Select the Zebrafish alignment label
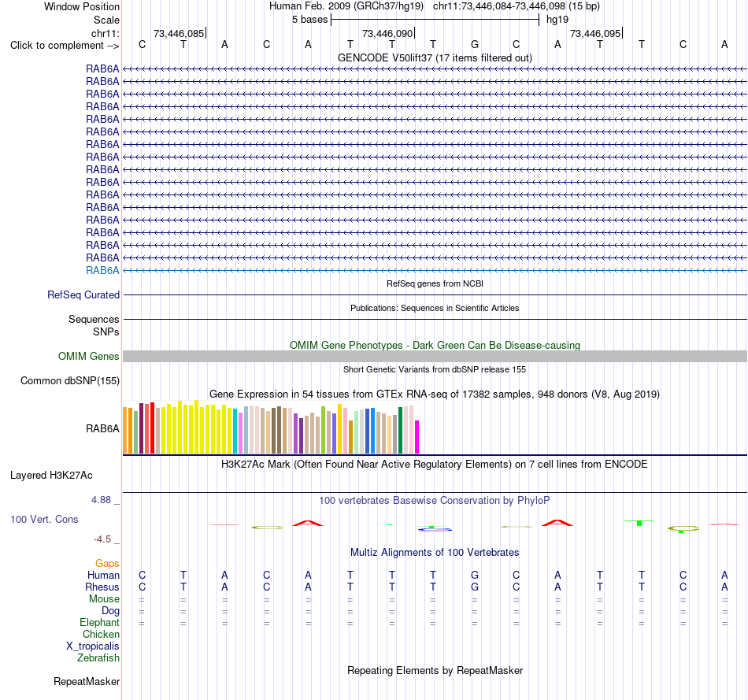The height and width of the screenshot is (700, 748). pos(98,657)
